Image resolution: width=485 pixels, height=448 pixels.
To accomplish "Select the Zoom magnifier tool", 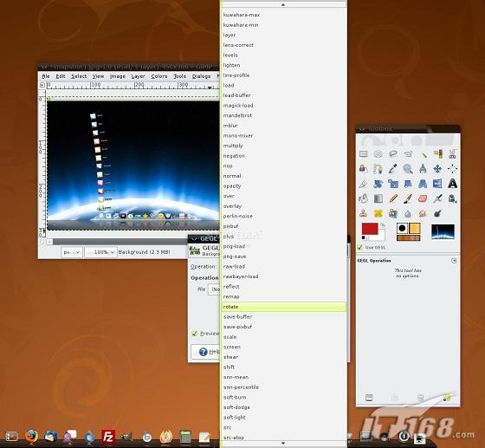I will click(408, 169).
